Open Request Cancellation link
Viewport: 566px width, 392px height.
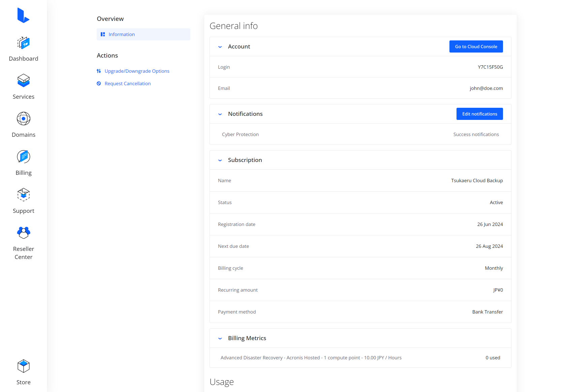tap(128, 84)
